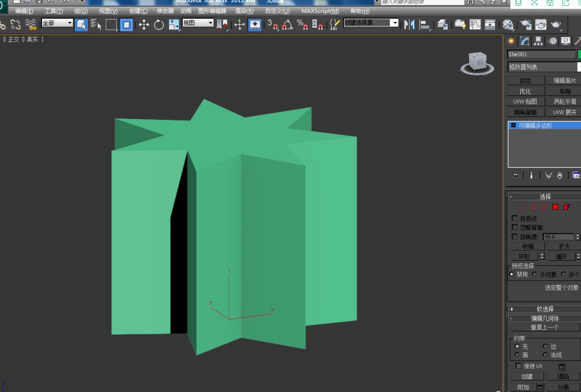The image size is (581, 392).
Task: Select the 面 constraint radio button
Action: coord(517,355)
